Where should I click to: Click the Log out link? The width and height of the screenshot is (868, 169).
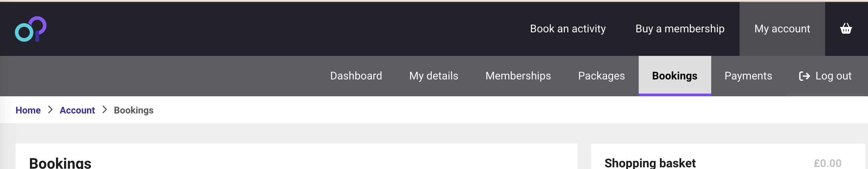(x=825, y=76)
